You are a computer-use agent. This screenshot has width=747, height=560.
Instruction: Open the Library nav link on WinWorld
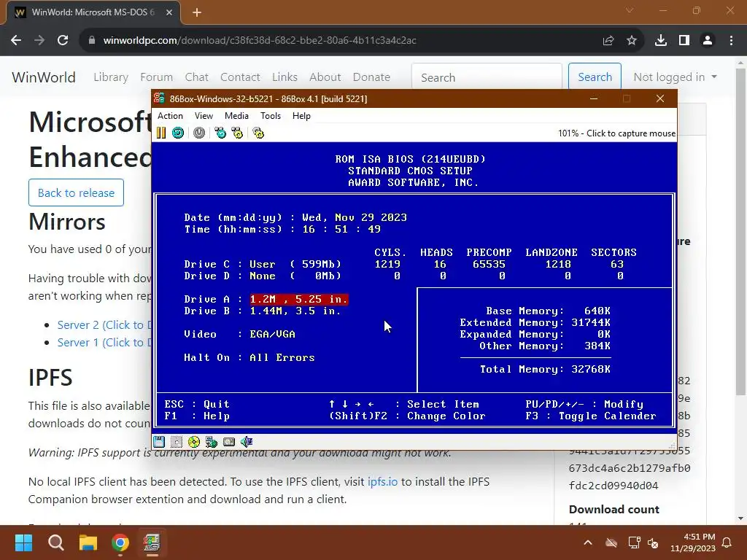pos(111,77)
